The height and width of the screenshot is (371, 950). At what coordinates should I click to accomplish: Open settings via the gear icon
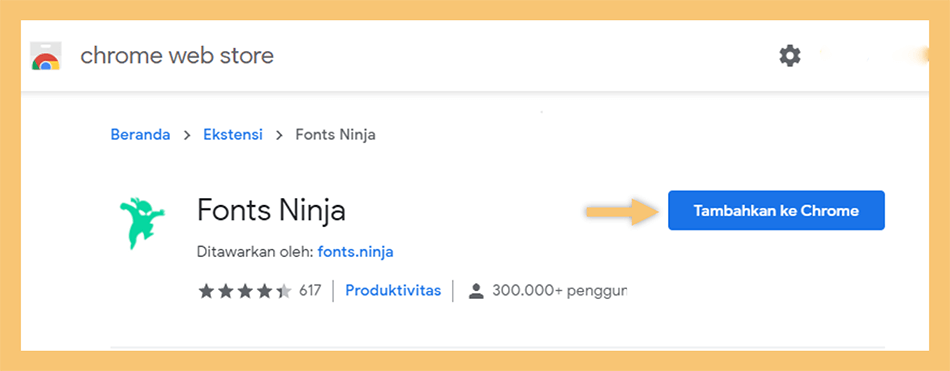coord(789,56)
